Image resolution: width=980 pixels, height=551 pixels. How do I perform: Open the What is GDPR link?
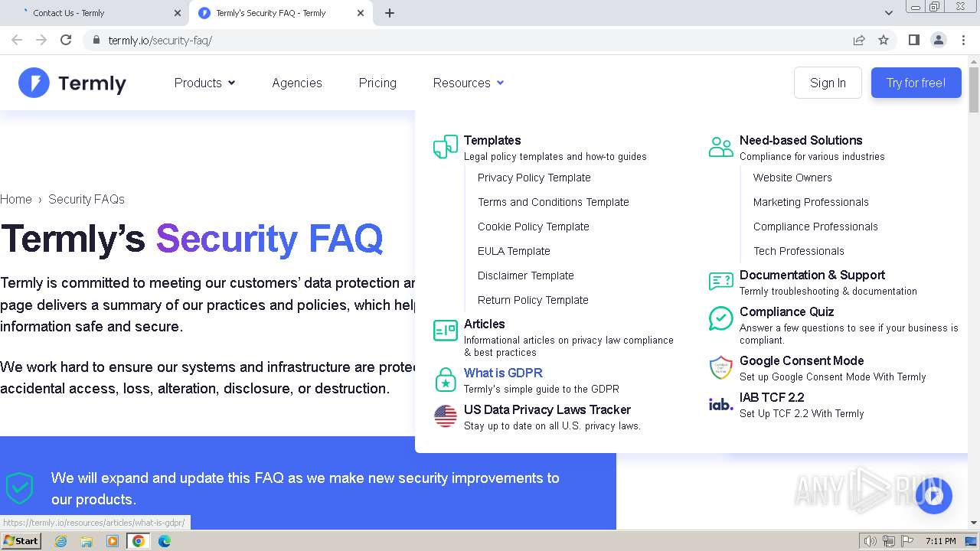click(503, 373)
